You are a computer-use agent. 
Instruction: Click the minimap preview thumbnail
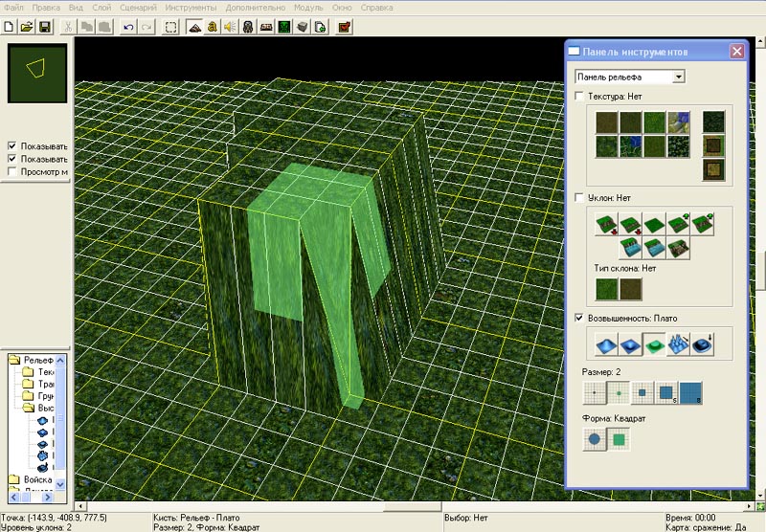pyautogui.click(x=37, y=71)
